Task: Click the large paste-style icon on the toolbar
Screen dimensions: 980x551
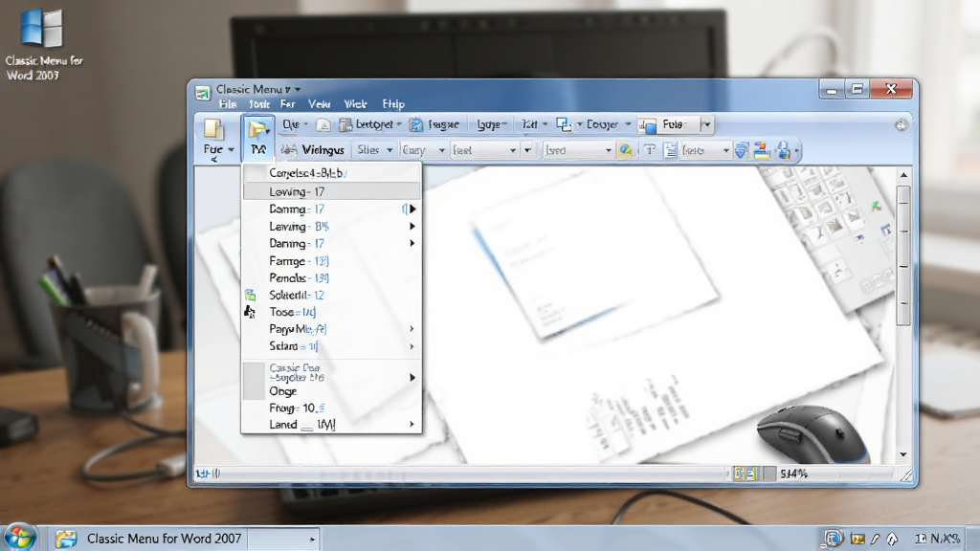Action: [213, 129]
